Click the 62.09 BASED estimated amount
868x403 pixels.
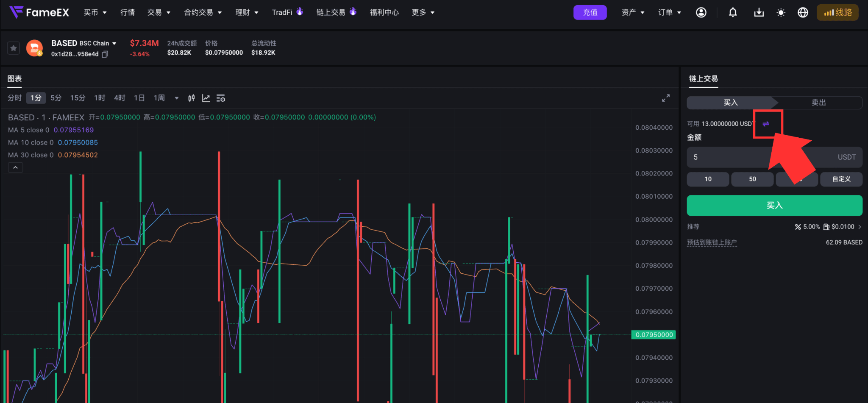[844, 242]
